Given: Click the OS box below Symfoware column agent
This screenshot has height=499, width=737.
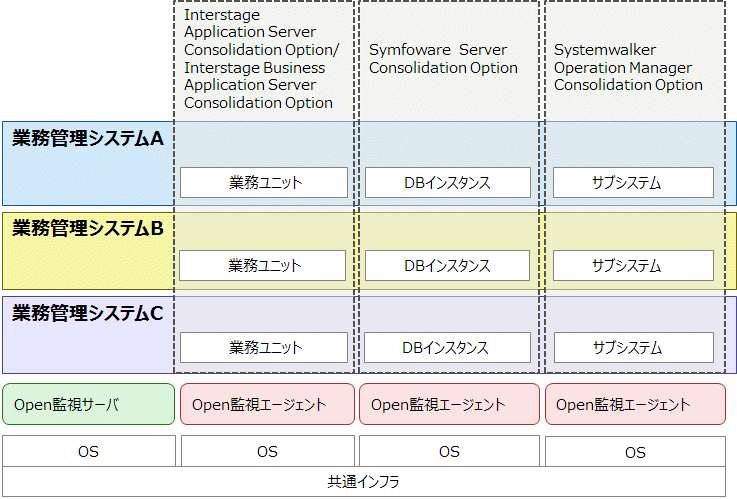Looking at the screenshot, I should [449, 451].
